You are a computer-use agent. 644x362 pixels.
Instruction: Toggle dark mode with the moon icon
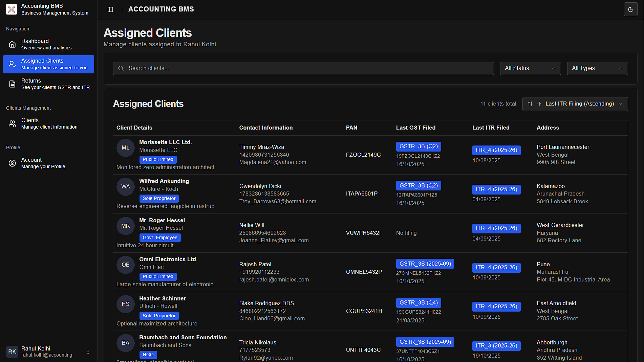pos(630,9)
